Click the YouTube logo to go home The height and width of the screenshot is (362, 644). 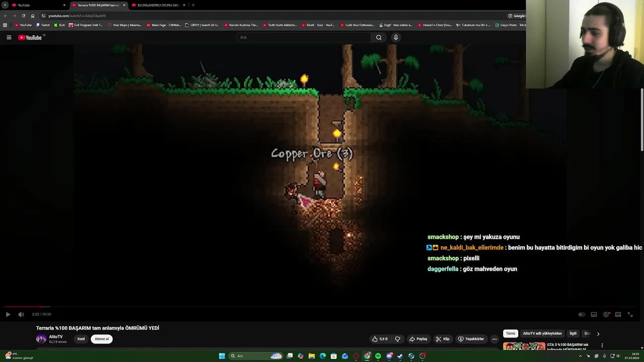30,37
